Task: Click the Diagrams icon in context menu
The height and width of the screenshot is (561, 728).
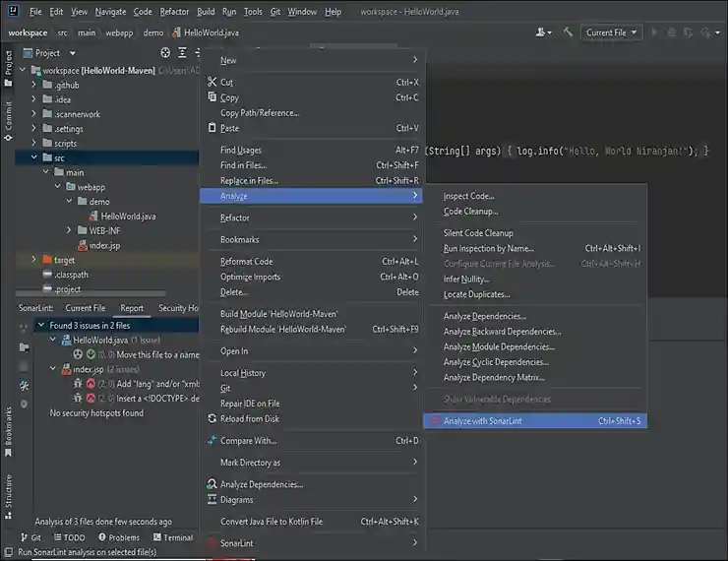Action: coord(212,499)
